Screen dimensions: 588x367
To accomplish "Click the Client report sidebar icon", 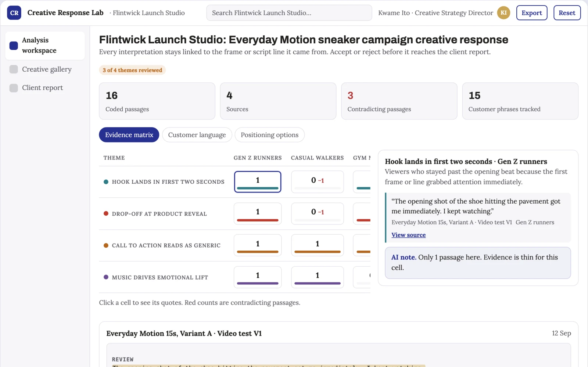I will click(14, 88).
